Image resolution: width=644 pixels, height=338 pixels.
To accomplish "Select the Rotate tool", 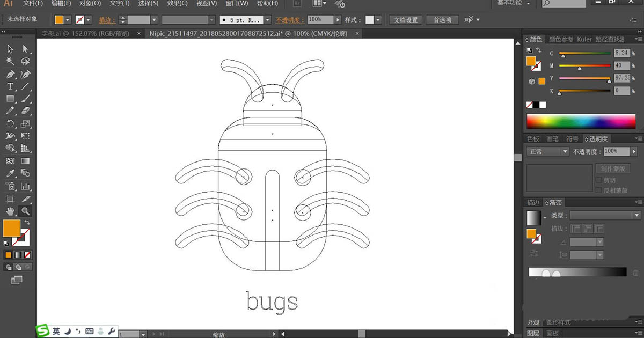I will [x=10, y=123].
